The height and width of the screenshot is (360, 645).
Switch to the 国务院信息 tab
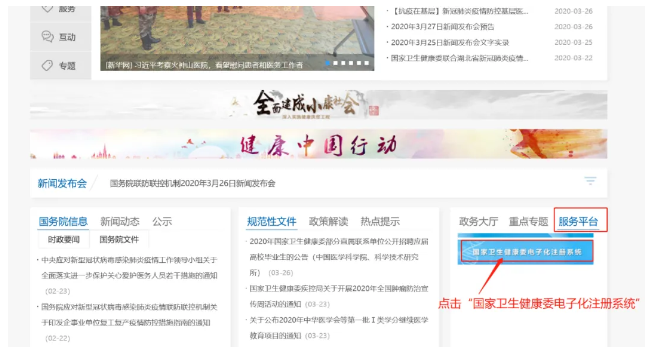[x=63, y=221]
